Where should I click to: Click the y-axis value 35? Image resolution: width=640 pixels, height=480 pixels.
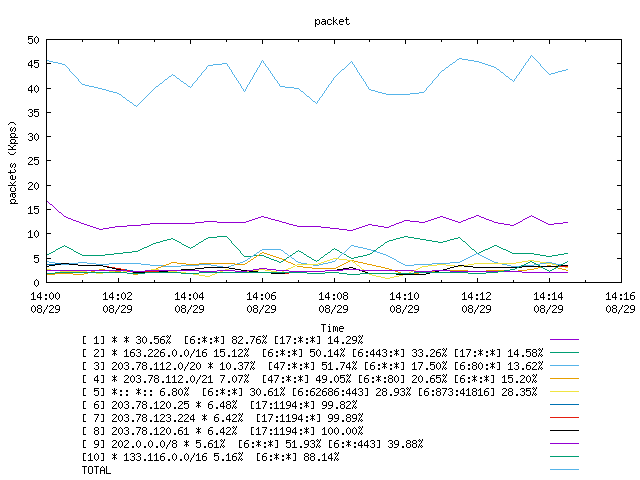[x=33, y=113]
